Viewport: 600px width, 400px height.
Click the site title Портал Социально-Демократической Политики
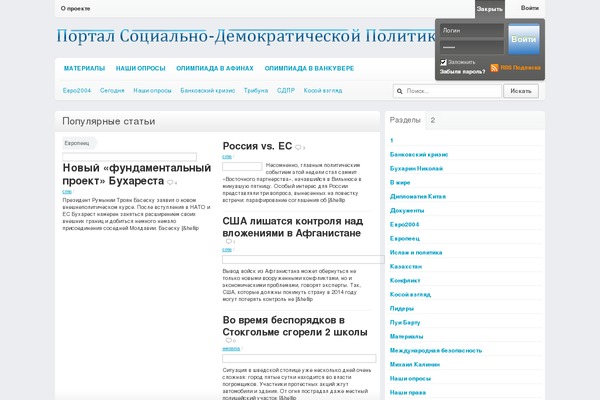click(246, 36)
